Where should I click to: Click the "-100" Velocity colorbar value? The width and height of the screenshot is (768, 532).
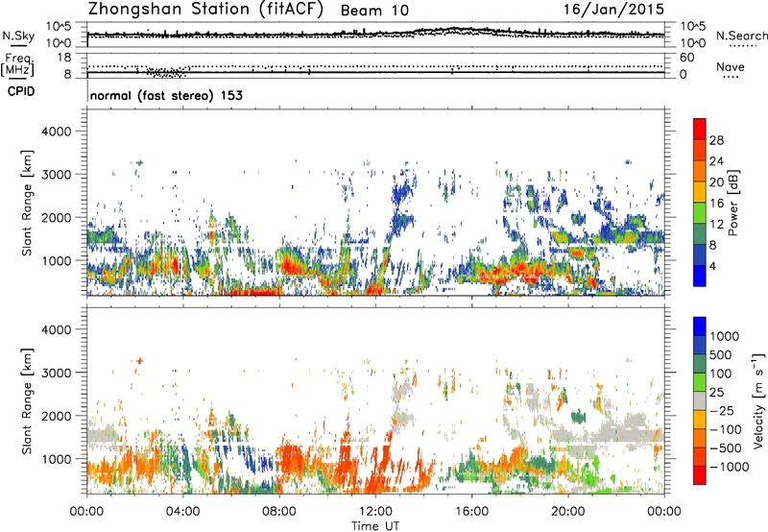[x=725, y=429]
